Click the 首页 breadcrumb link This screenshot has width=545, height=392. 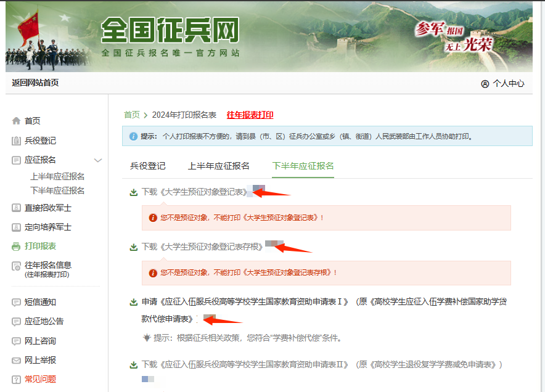point(131,115)
